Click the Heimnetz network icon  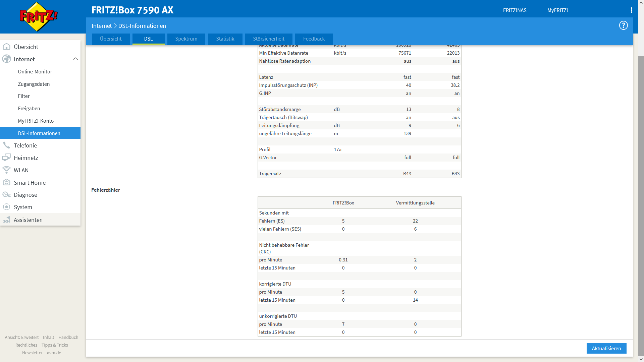point(6,158)
